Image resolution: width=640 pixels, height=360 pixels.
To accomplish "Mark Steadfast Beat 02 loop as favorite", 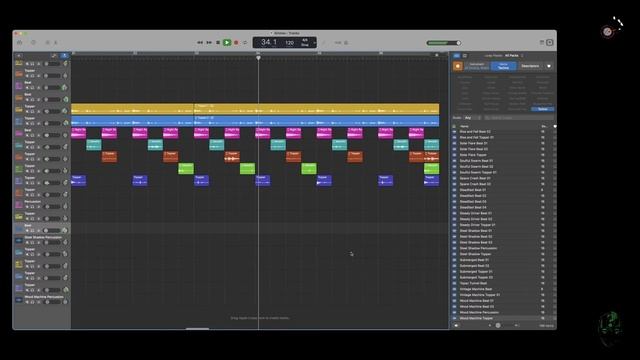I will pyautogui.click(x=554, y=196).
